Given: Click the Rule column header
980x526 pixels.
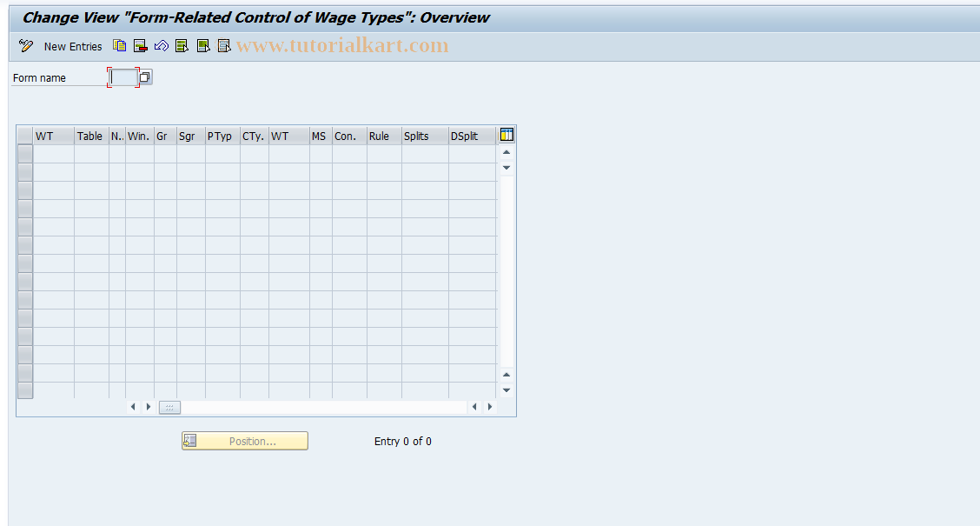Looking at the screenshot, I should [384, 136].
